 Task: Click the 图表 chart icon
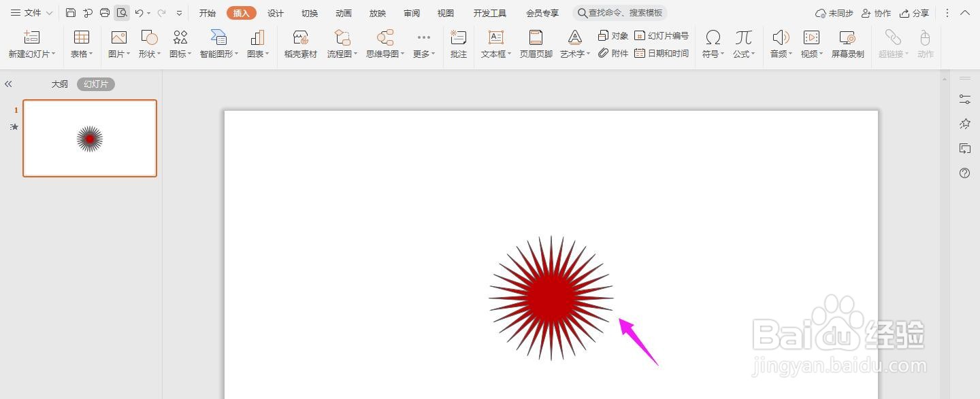pos(257,37)
